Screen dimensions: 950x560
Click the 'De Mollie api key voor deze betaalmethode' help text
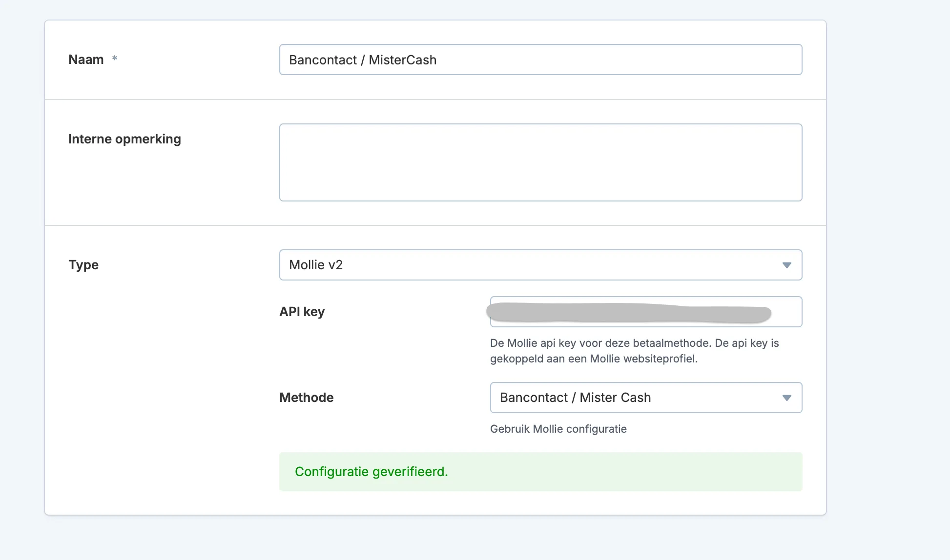coord(635,351)
